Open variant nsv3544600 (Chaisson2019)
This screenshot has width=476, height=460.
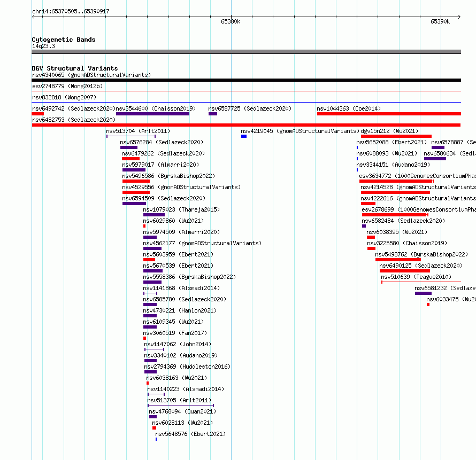pyautogui.click(x=156, y=108)
